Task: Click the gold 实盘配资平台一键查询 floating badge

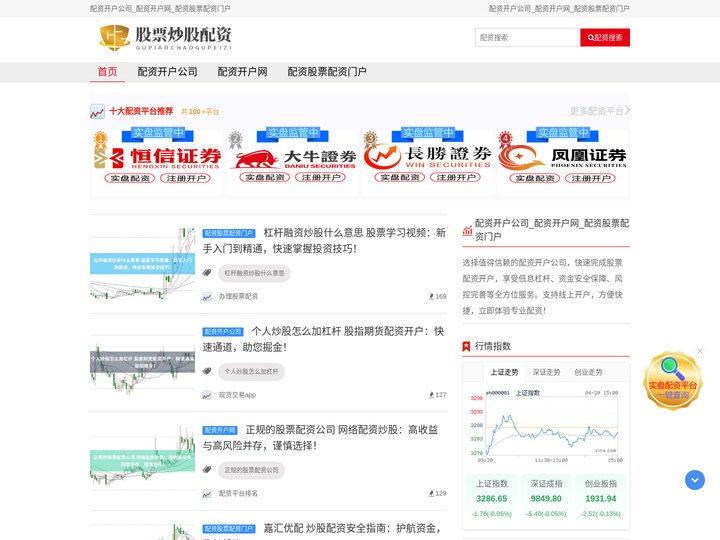Action: click(x=672, y=381)
